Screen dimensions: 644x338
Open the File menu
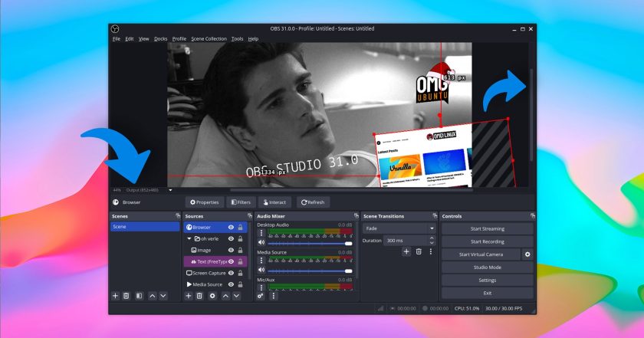[117, 38]
